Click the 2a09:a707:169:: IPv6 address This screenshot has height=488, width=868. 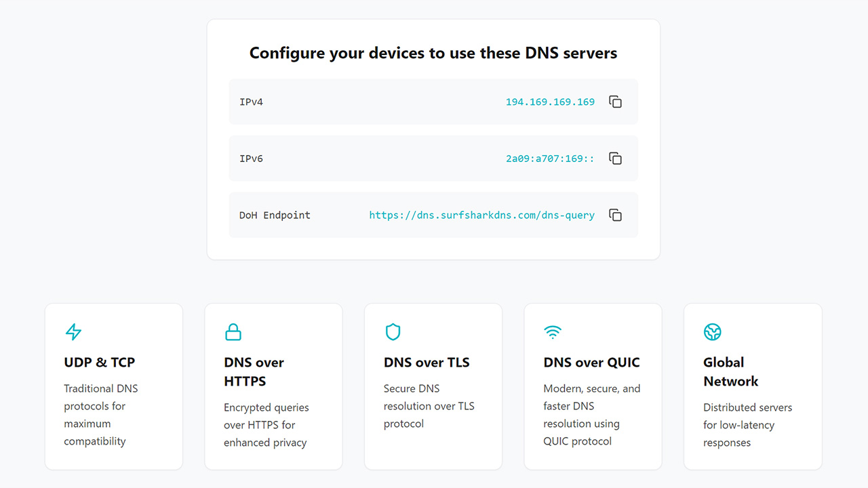550,159
